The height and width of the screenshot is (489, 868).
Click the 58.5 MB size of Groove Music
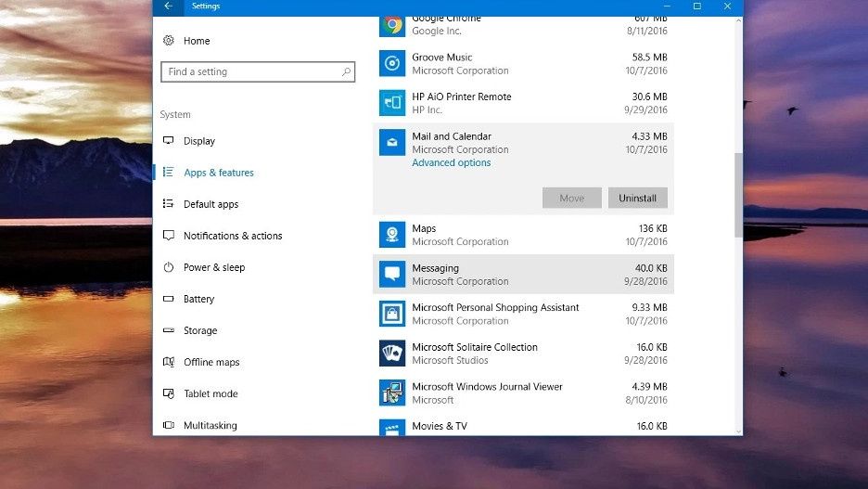(649, 57)
